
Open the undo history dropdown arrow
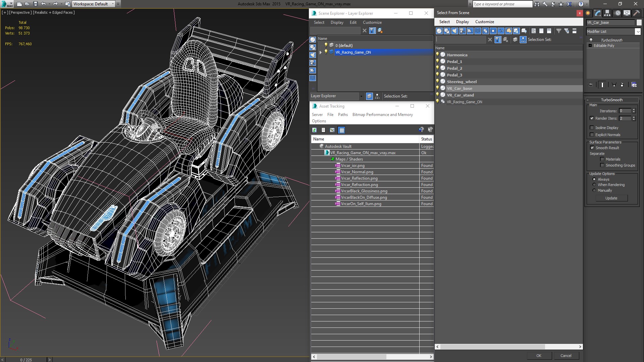[49, 4]
